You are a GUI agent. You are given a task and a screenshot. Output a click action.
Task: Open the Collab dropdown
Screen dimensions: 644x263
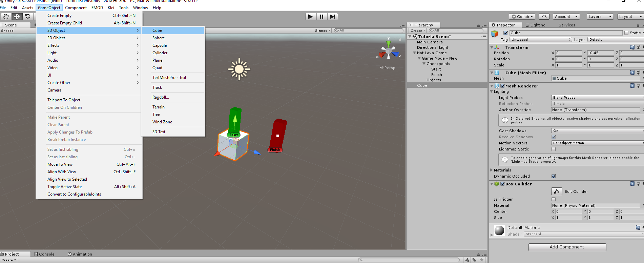pos(522,17)
